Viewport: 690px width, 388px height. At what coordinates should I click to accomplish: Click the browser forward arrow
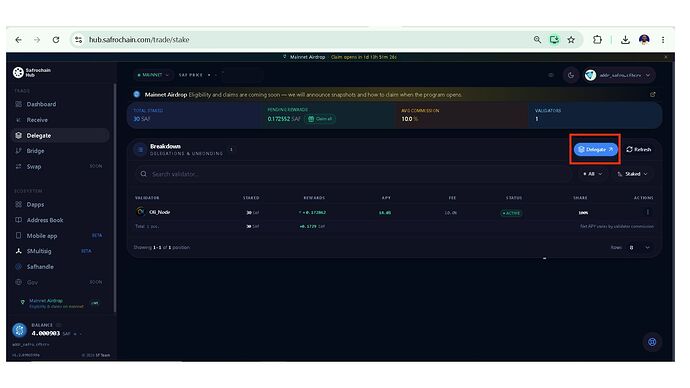[37, 40]
